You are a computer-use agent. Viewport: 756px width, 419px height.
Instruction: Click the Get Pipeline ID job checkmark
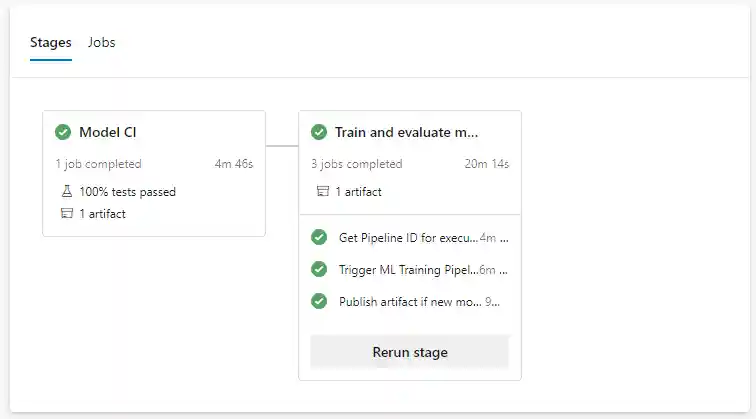click(x=319, y=237)
